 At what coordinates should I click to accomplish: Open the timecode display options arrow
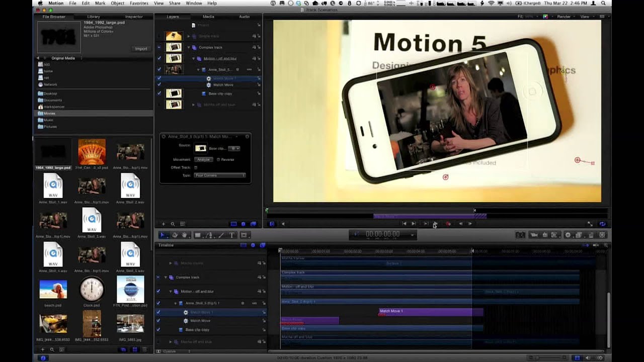[x=412, y=235]
